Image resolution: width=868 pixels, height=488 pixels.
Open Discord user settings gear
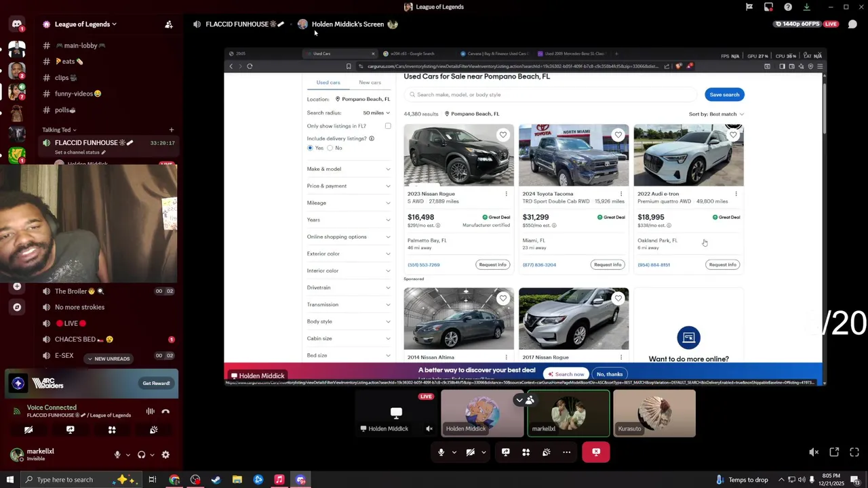(165, 455)
